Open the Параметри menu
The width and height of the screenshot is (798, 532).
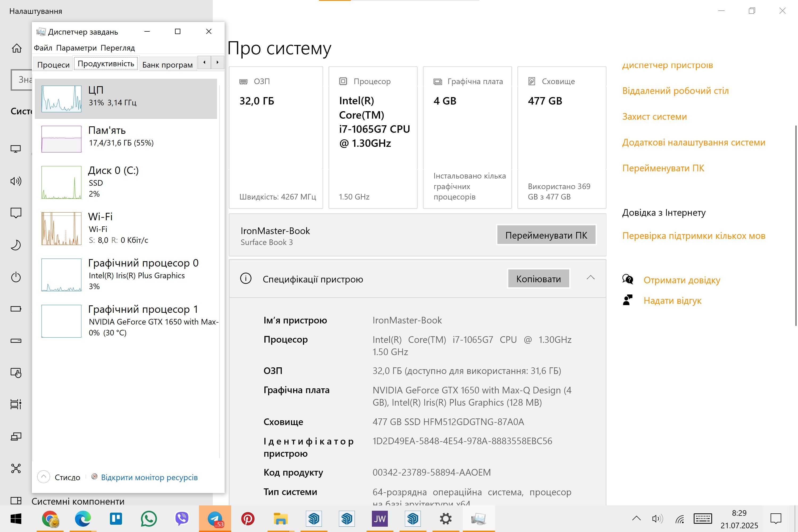[76, 48]
